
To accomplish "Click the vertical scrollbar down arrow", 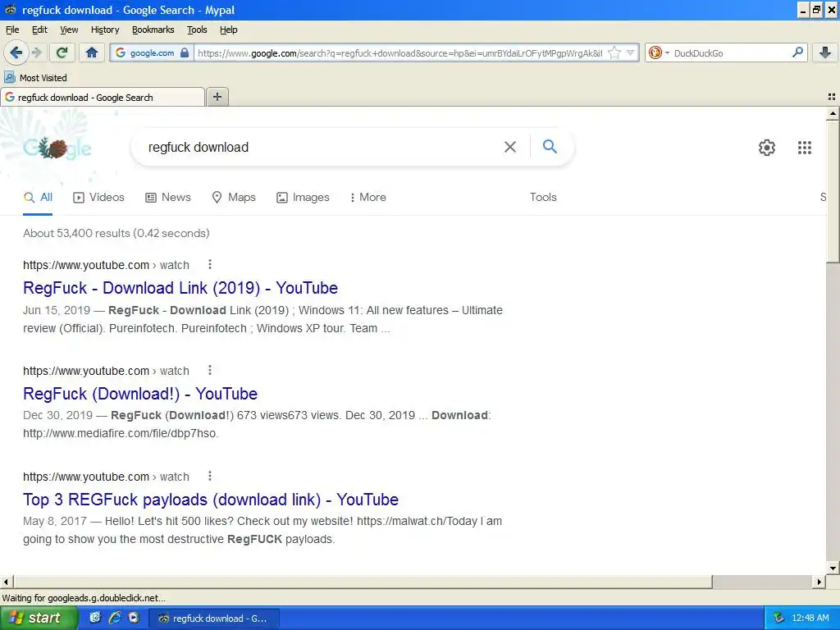I will [x=833, y=568].
